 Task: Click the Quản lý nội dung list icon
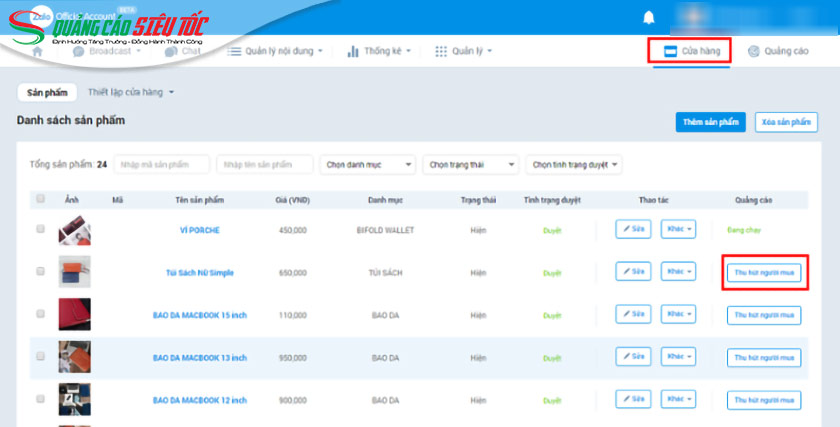click(235, 51)
